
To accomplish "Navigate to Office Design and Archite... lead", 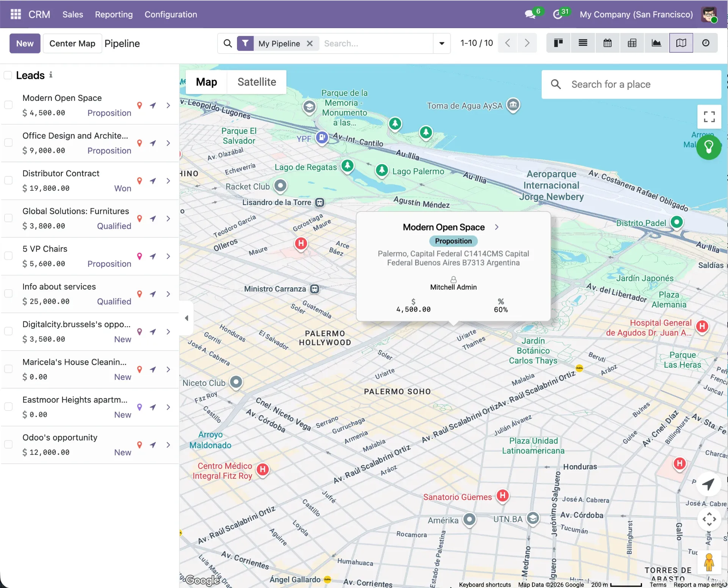I will (153, 143).
